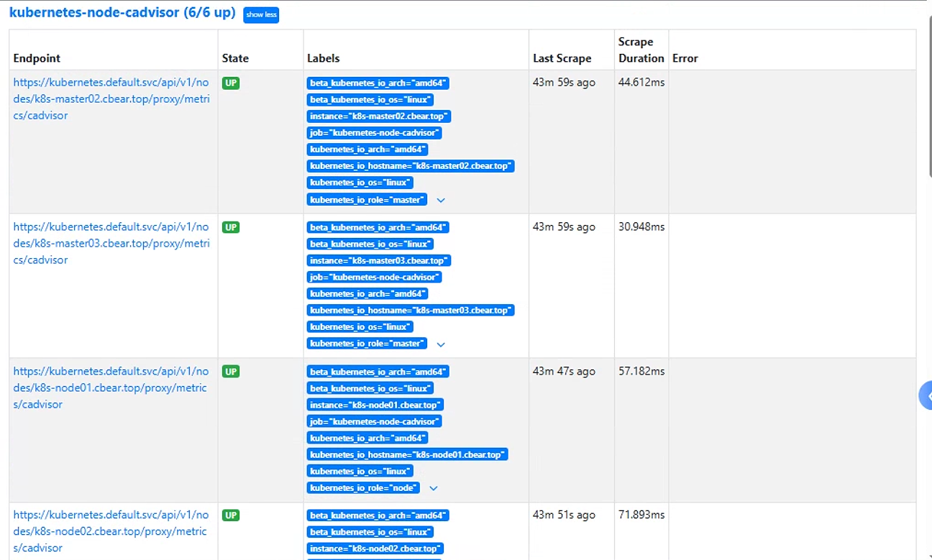This screenshot has height=560, width=932.
Task: Click the UP state badge for k8s-node01
Action: [x=231, y=372]
